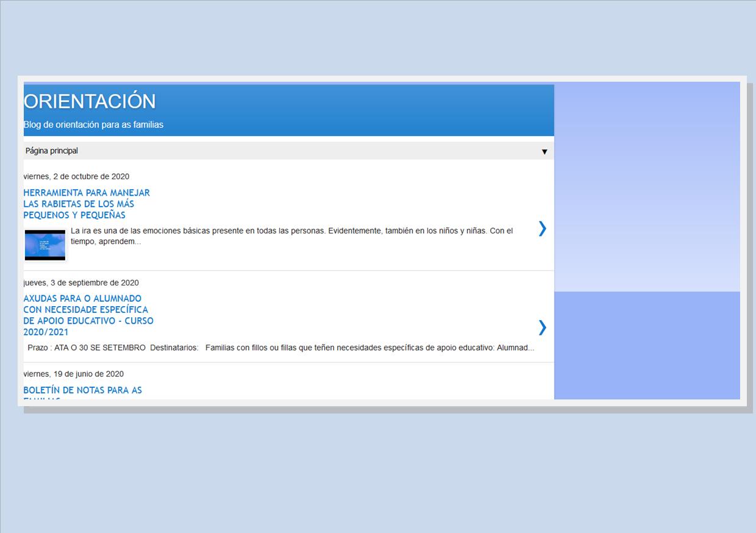
Task: Click the chevron beside the AXUDAS post
Action: click(542, 327)
